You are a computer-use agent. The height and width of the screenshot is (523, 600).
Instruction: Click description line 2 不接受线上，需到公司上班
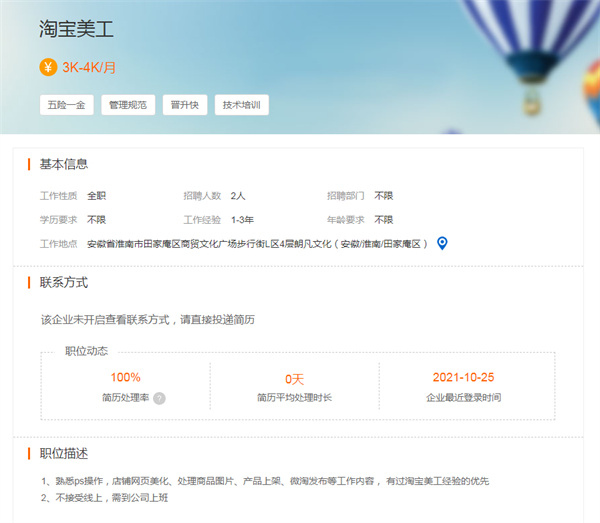point(104,497)
